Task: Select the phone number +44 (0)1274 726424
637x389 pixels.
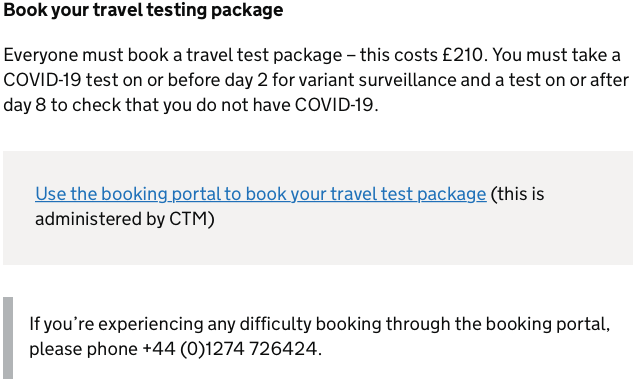Action: click(x=230, y=349)
